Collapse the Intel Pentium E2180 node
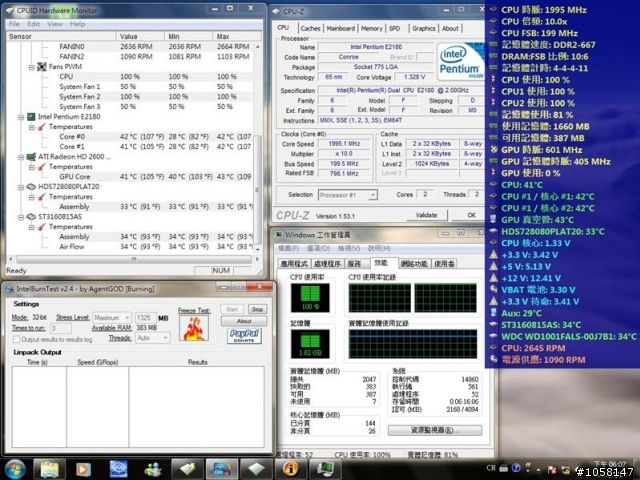Image resolution: width=640 pixels, height=480 pixels. point(21,117)
